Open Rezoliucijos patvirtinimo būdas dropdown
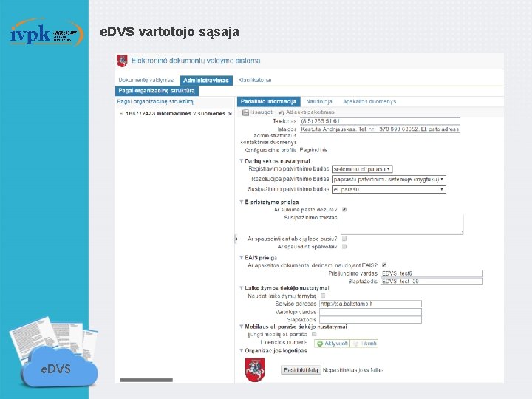The image size is (532, 399). (x=389, y=179)
